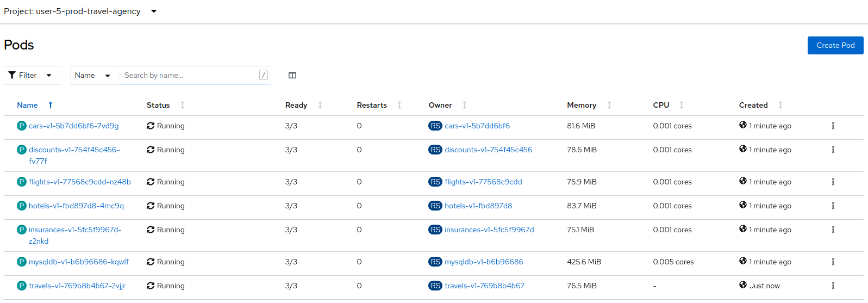Open the insurances-v1-5fc5f9967d ReplicaSet link
868x303 pixels.
coord(489,230)
